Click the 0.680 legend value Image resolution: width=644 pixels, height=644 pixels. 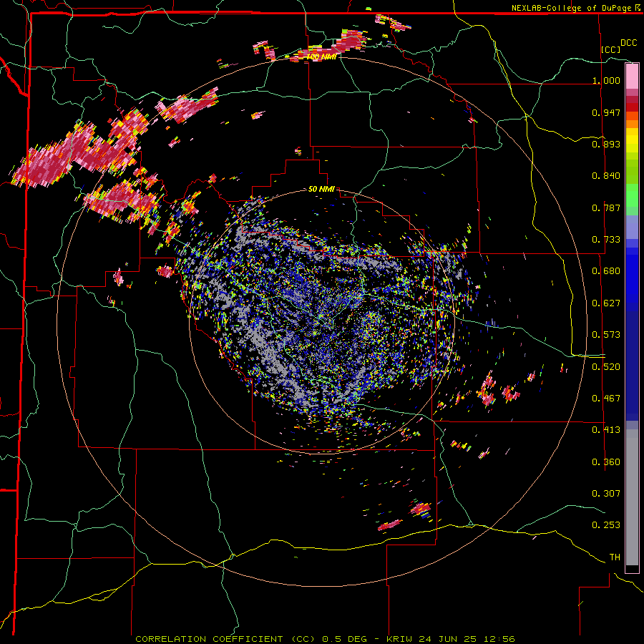tap(606, 271)
